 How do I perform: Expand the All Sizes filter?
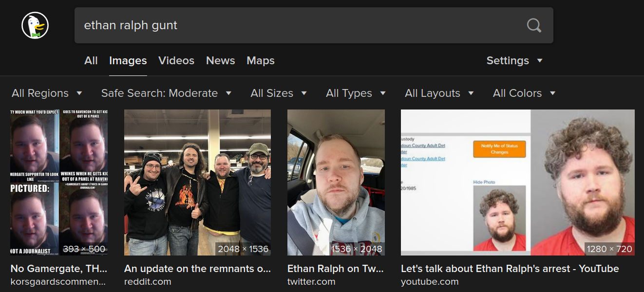pos(279,93)
